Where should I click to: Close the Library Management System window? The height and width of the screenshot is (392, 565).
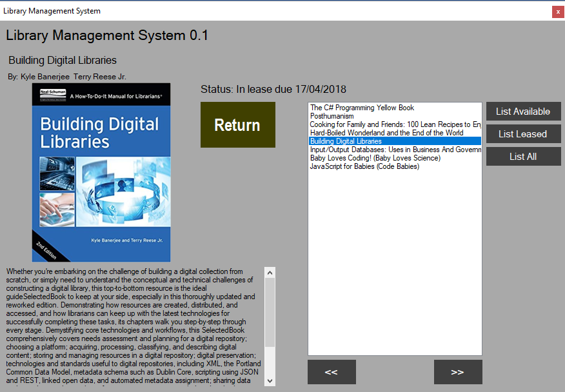pyautogui.click(x=558, y=12)
